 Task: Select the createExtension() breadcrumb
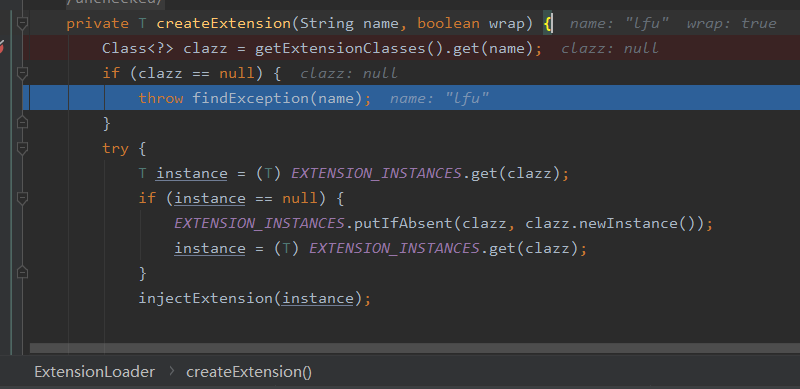click(x=249, y=372)
